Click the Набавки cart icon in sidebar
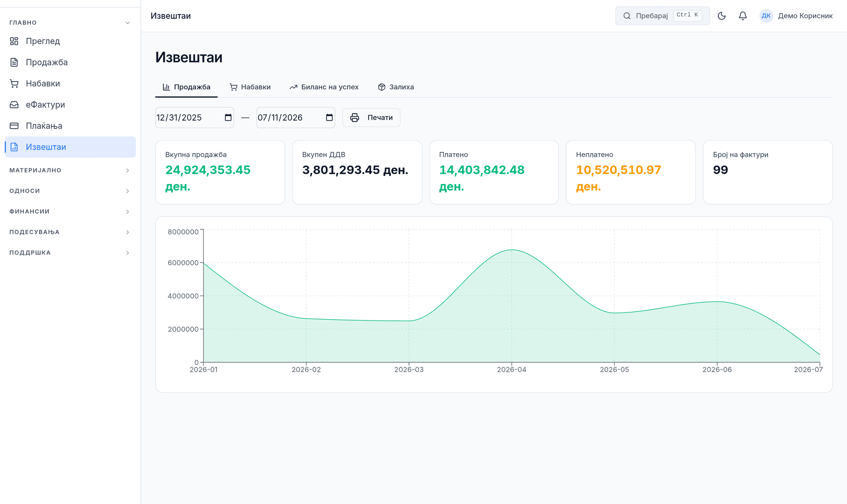Viewport: 847px width, 504px height. [14, 84]
